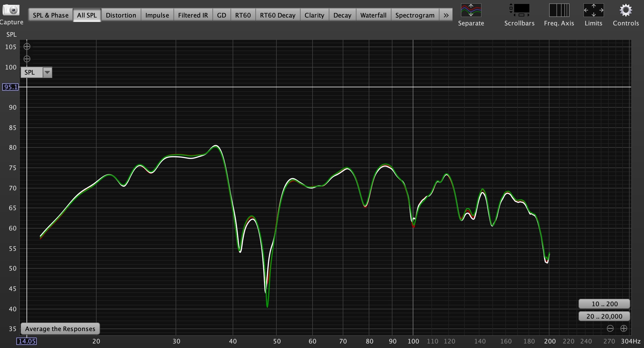Switch to the Distortion tab
The width and height of the screenshot is (644, 348).
point(121,15)
